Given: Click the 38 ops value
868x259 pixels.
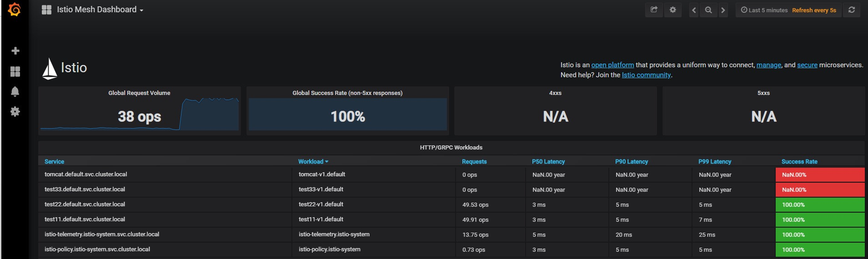Looking at the screenshot, I should click(139, 117).
